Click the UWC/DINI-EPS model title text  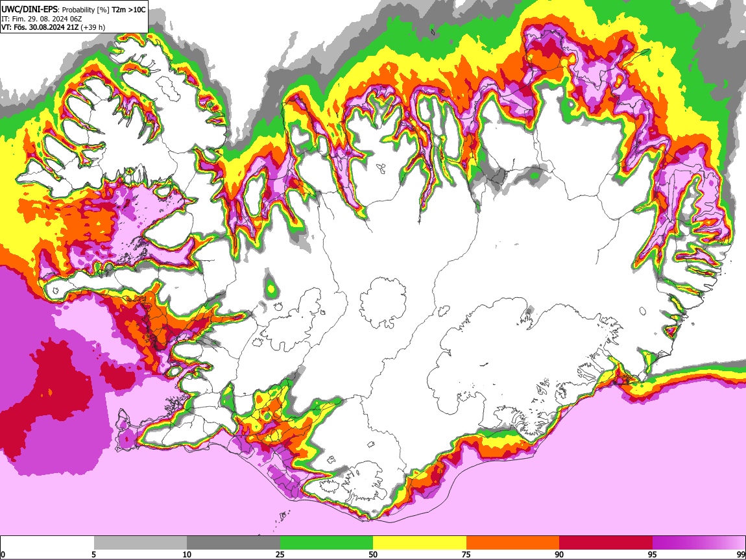[30, 10]
